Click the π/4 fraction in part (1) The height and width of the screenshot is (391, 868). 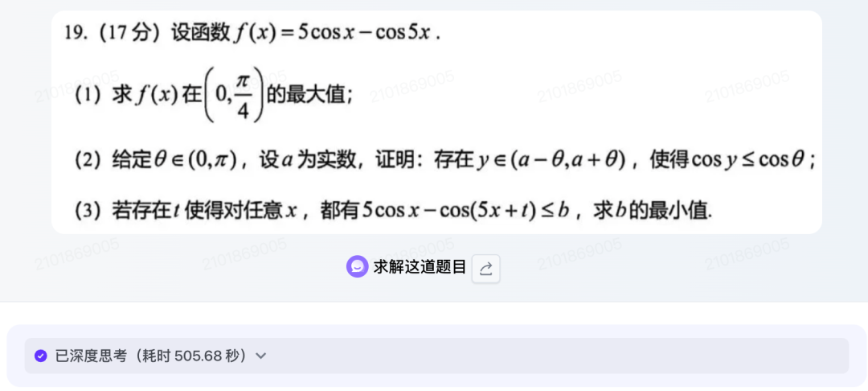tap(242, 97)
